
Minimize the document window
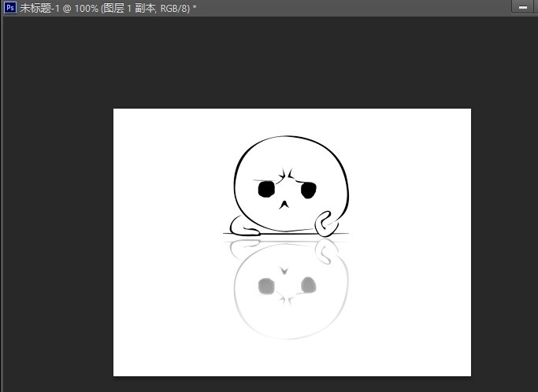click(523, 7)
